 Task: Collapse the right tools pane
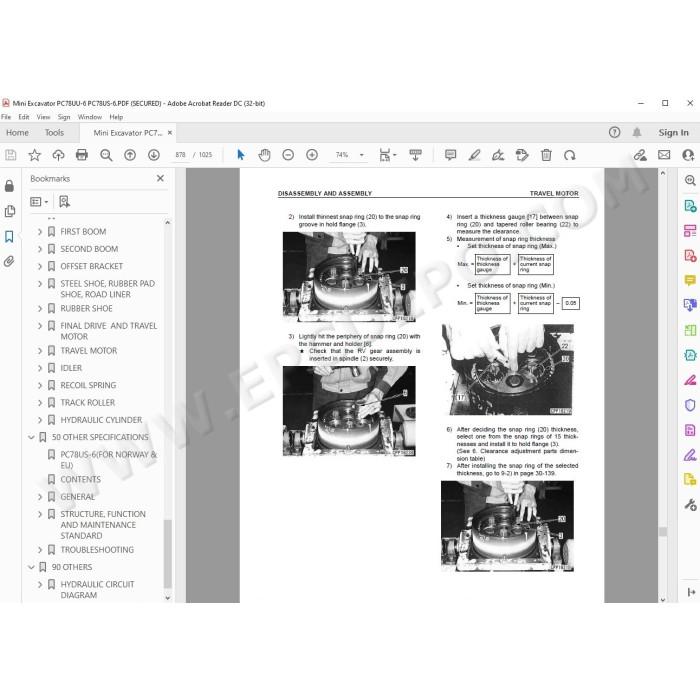tap(691, 592)
